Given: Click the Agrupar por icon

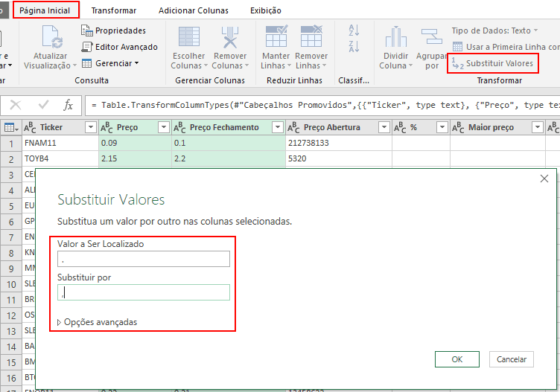Looking at the screenshot, I should coord(431,36).
